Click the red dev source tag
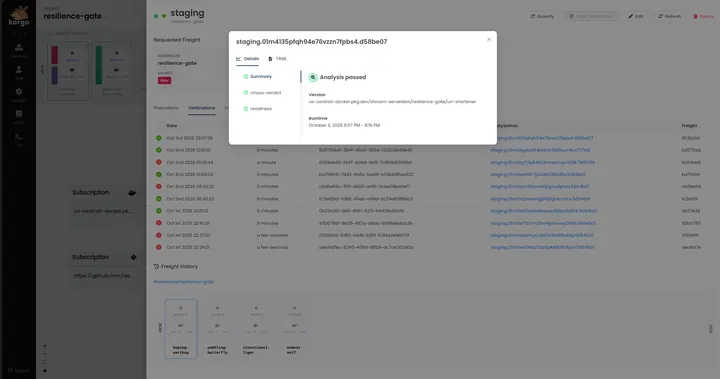 [164, 80]
